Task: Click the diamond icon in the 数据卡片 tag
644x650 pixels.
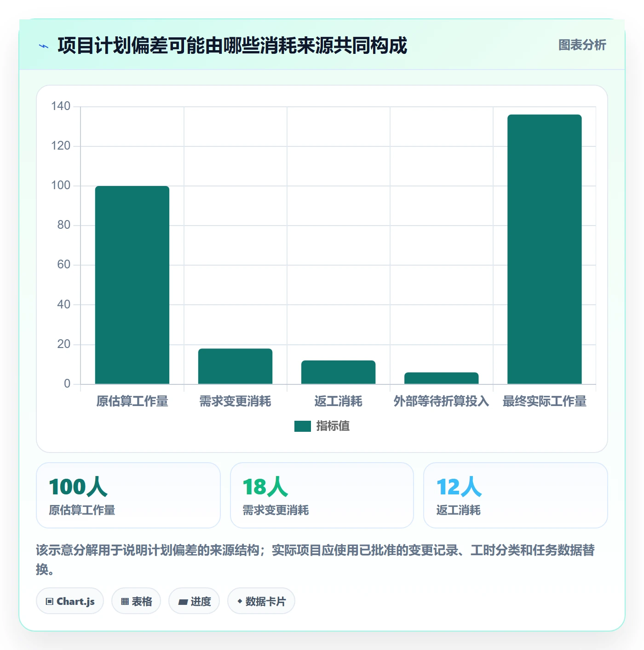Action: point(240,601)
